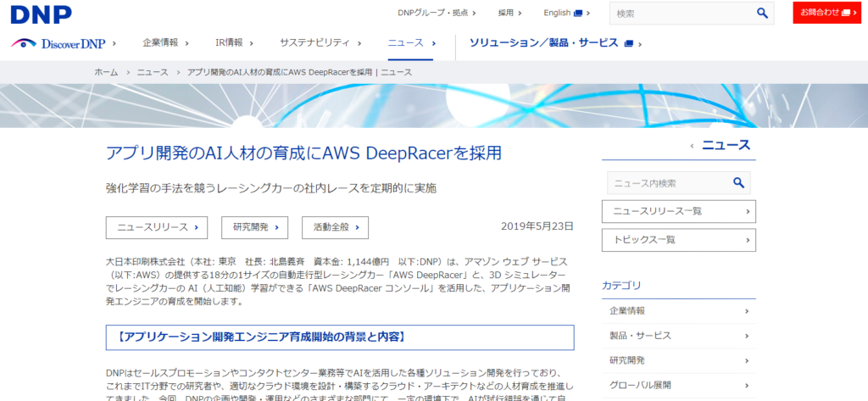This screenshot has width=868, height=401.
Task: Select the グローバル展開 category in sidebar
Action: pyautogui.click(x=679, y=386)
